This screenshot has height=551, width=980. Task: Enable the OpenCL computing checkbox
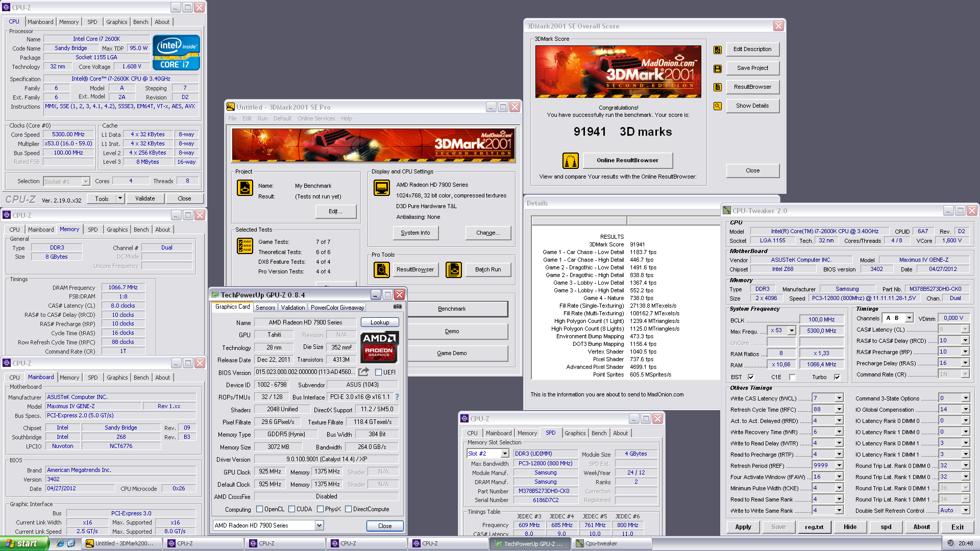click(x=259, y=509)
